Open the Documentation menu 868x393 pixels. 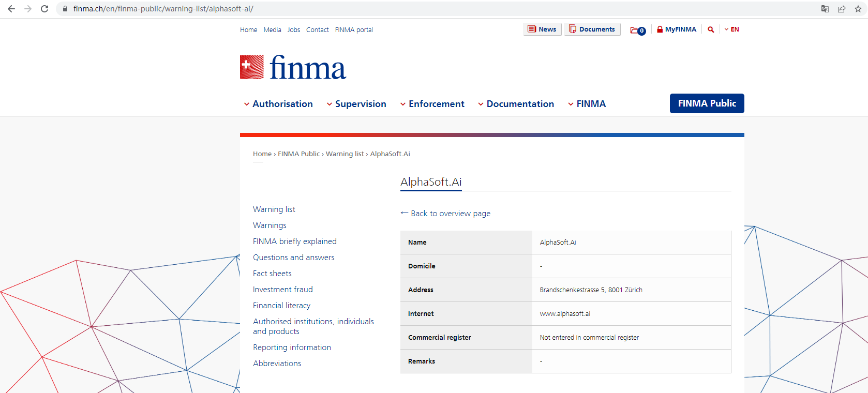516,104
